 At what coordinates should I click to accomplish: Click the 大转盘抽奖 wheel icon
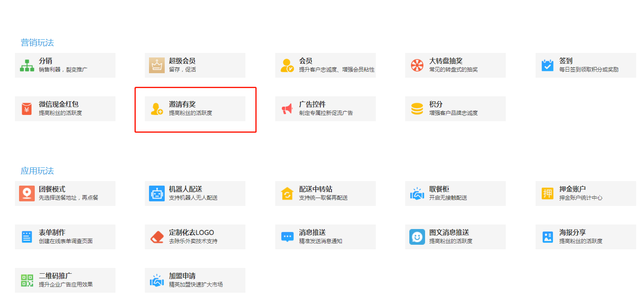tap(417, 65)
